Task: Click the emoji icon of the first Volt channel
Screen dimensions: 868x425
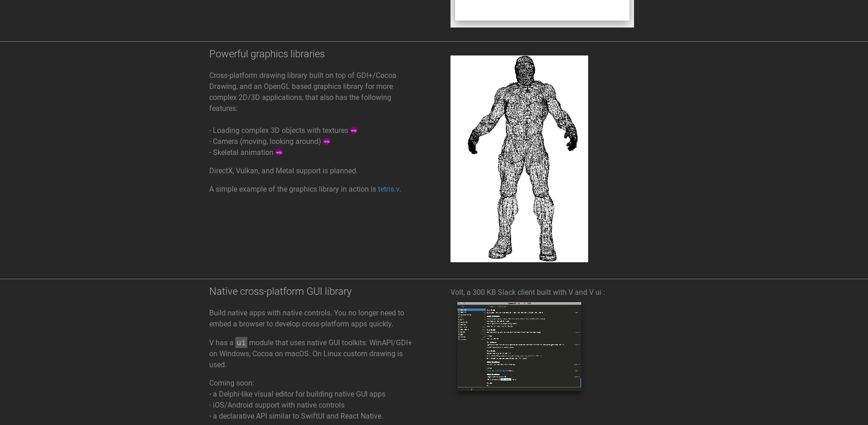Action: [x=459, y=309]
